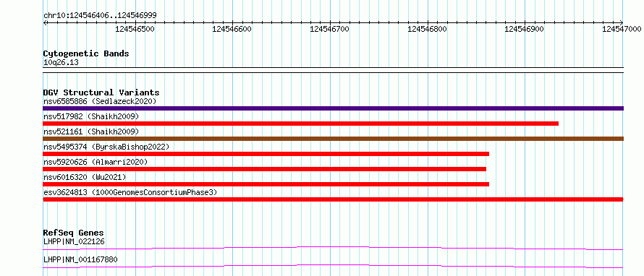
Task: Select the nsv6585886 (Sedlazeck2020) label
Action: click(100, 101)
